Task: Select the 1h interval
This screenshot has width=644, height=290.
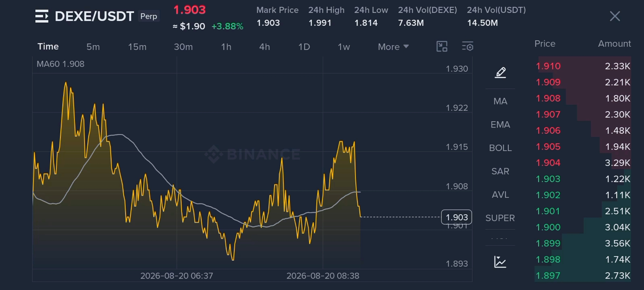Action: (226, 47)
